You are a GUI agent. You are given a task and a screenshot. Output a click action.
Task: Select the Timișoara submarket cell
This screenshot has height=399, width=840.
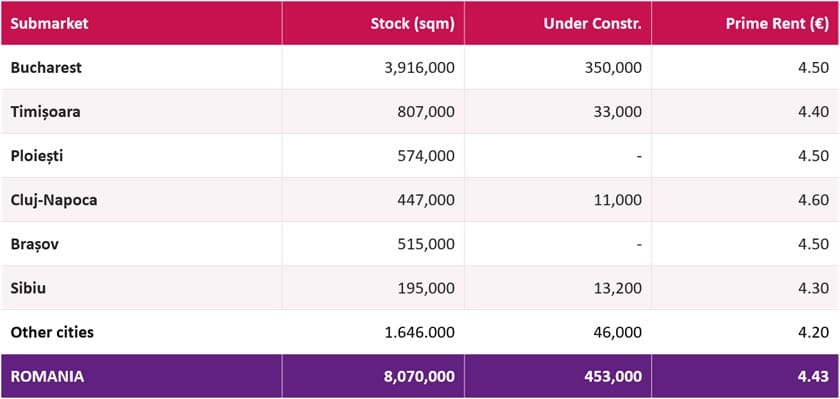tap(46, 112)
